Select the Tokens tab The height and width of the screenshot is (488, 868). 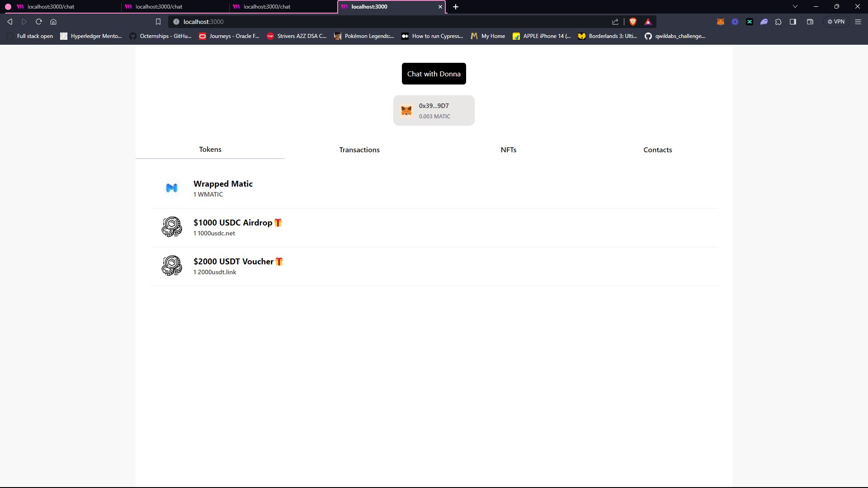[x=210, y=150]
